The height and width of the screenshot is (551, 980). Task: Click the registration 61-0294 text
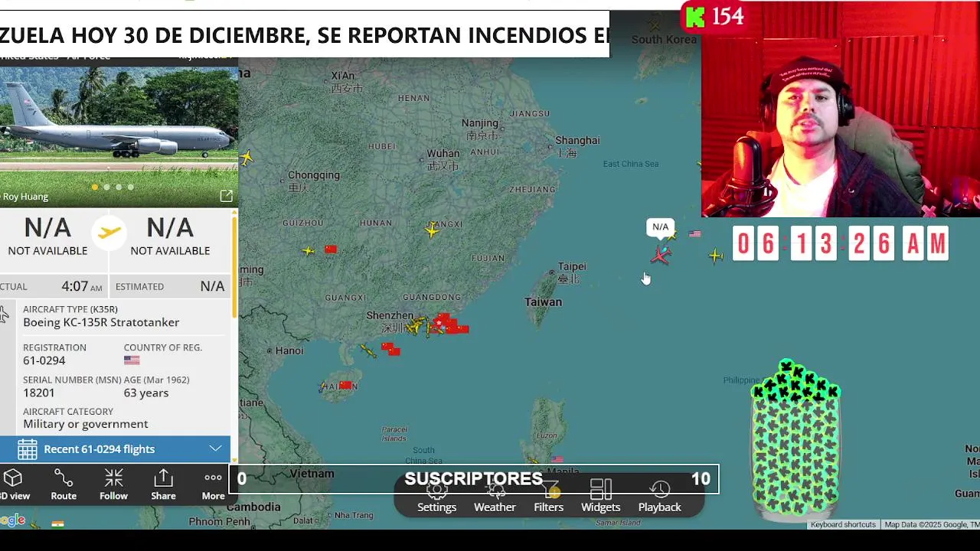point(44,360)
